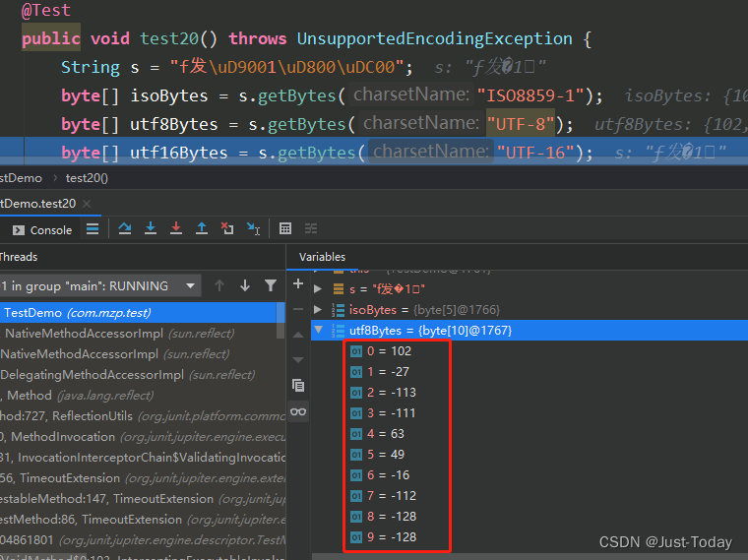
Task: Click the New Watch plus icon
Action: 298,283
